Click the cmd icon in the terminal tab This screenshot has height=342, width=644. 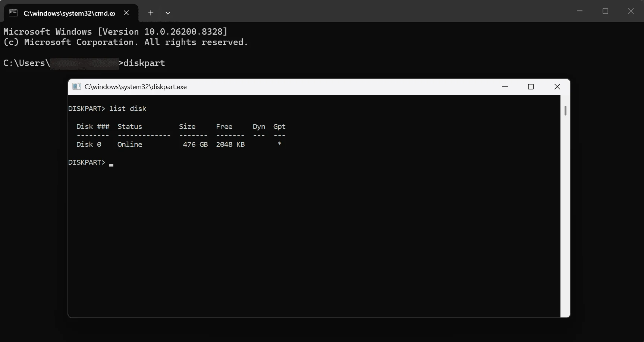[13, 13]
